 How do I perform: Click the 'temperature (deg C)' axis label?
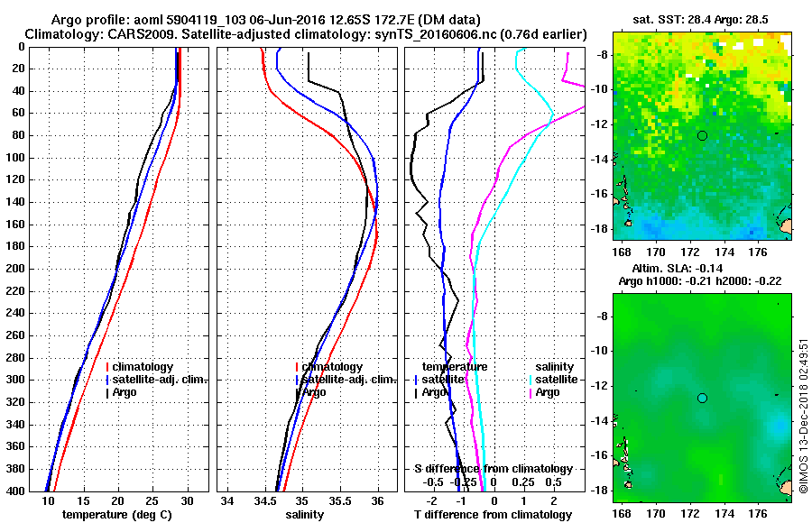117,515
